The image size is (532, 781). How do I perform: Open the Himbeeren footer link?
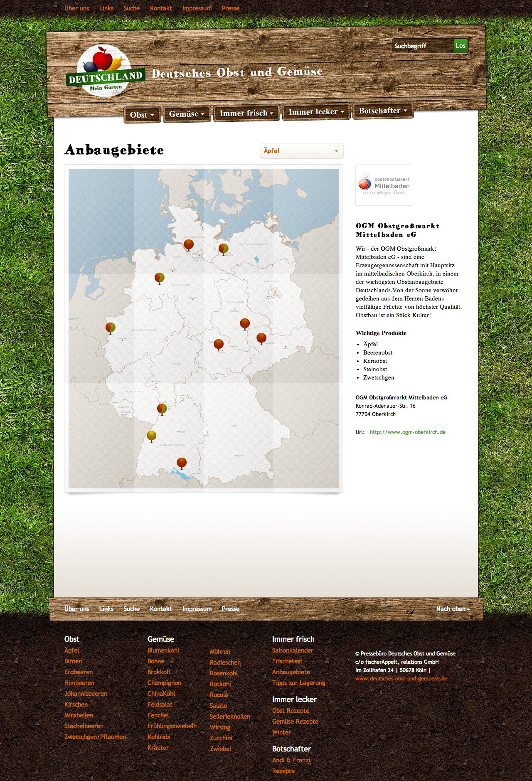click(79, 682)
